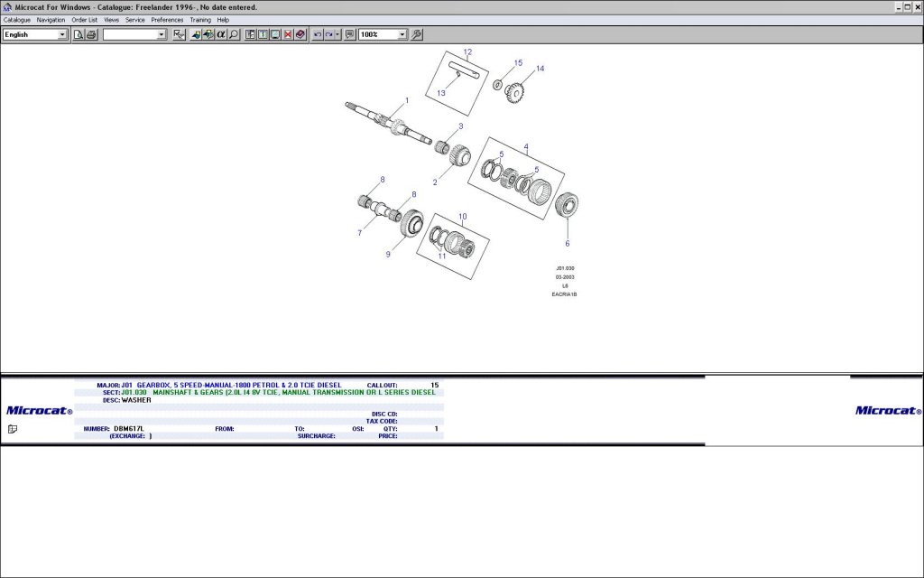Close the Microcat window

[x=918, y=7]
